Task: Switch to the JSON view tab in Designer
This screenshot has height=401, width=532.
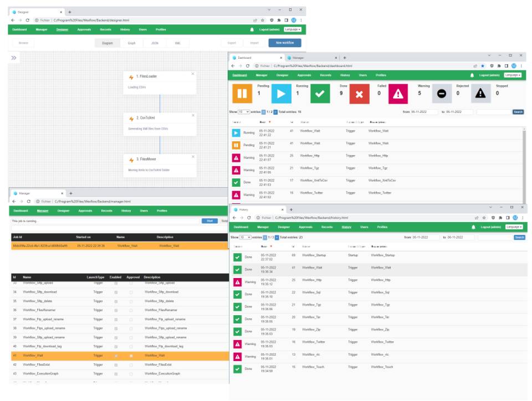Action: (154, 43)
